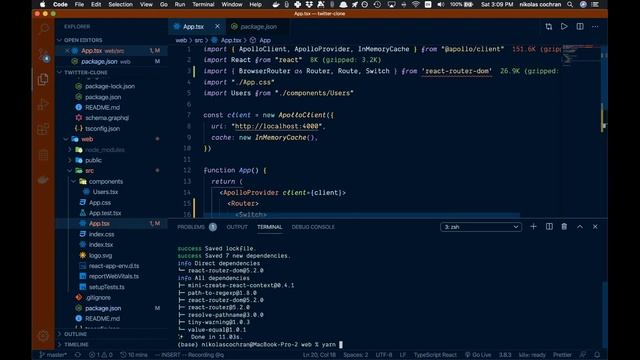The height and width of the screenshot is (360, 640).
Task: Click the feedback icon in status bar
Action: (583, 355)
